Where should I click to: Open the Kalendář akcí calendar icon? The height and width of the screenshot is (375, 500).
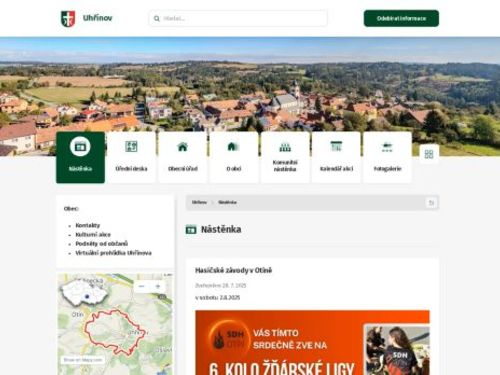click(x=336, y=146)
